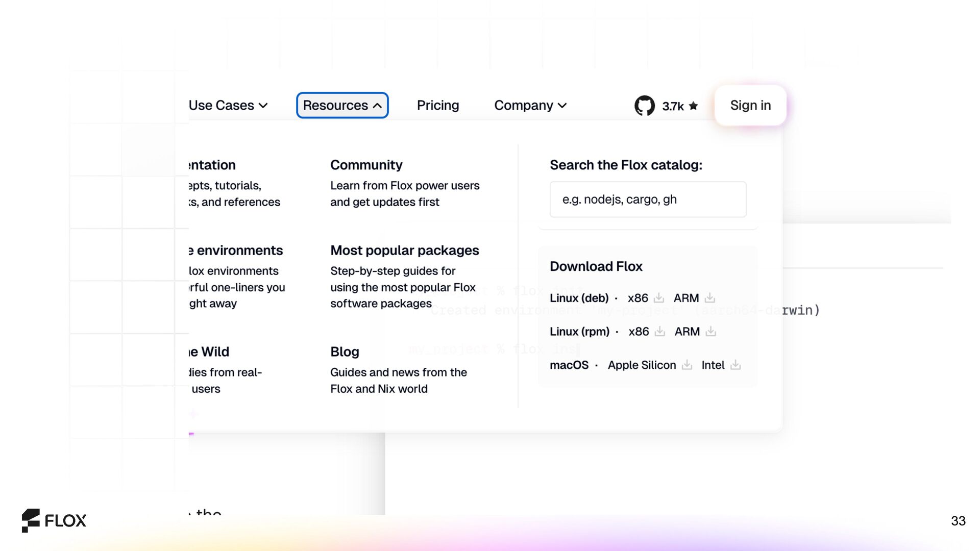Screen dimensions: 980x551
Task: Expand the Use Cases dropdown
Action: [228, 105]
